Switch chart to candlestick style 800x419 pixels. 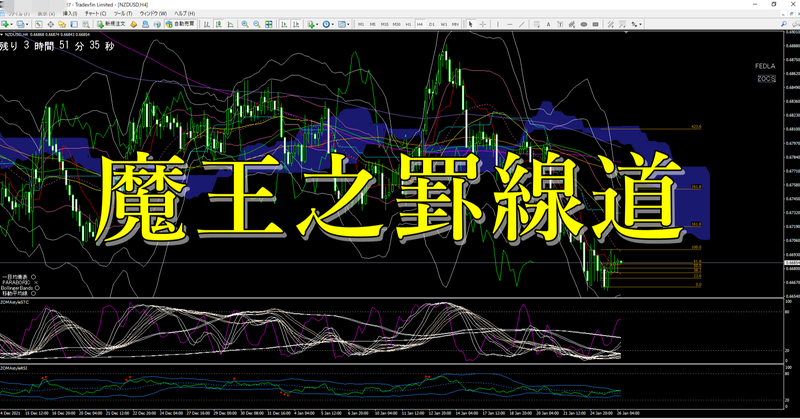[219, 24]
